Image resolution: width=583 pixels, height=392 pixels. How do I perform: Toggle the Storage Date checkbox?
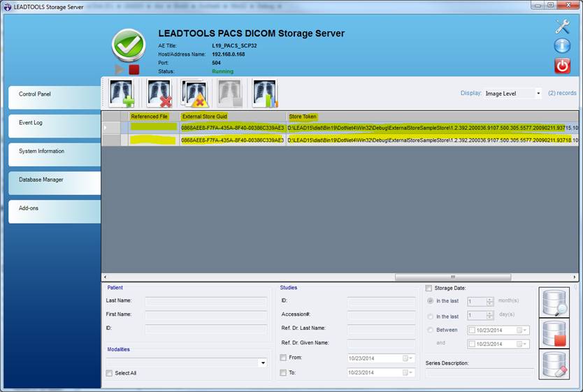[429, 288]
